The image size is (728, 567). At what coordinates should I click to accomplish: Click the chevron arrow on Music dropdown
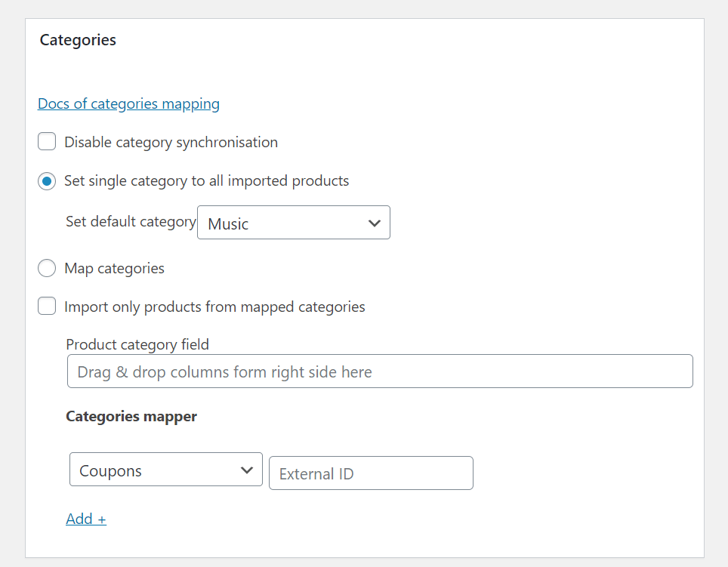[x=375, y=223]
